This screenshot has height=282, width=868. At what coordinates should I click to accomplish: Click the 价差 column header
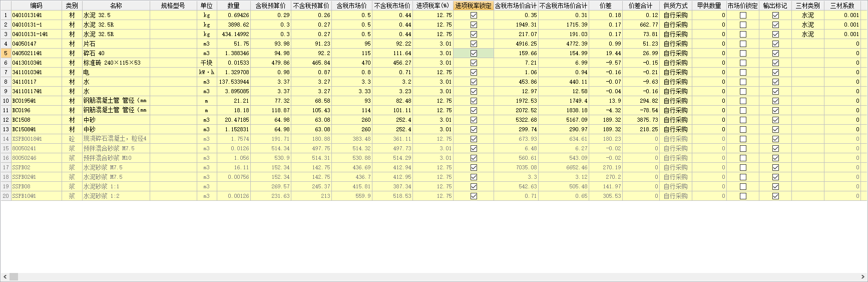[606, 6]
